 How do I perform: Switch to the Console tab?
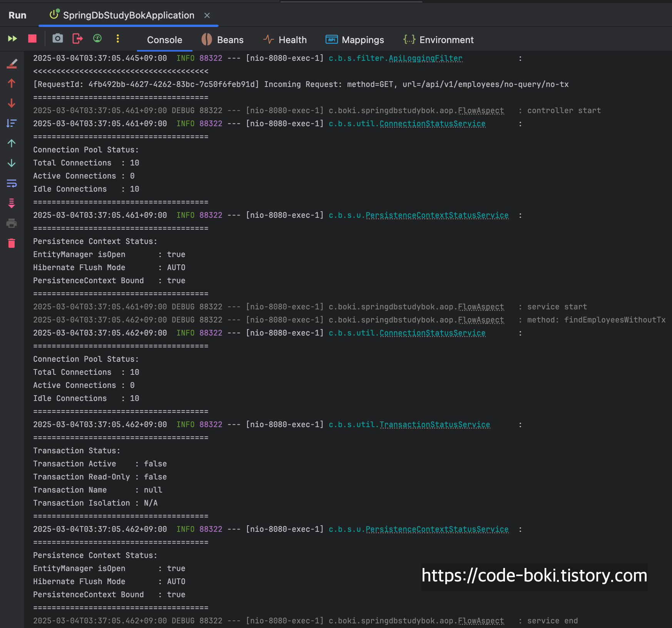tap(165, 40)
